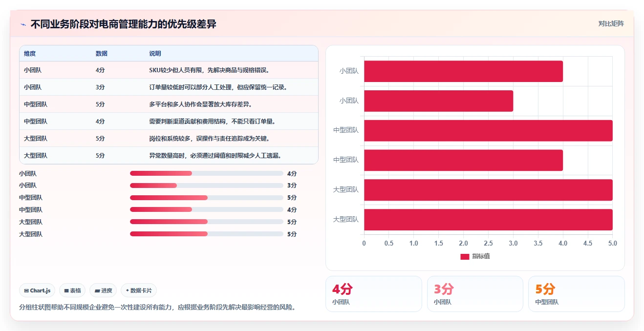This screenshot has width=644, height=331.
Task: Click the chart's 中型团队 bar reaching 5.0
Action: [488, 130]
